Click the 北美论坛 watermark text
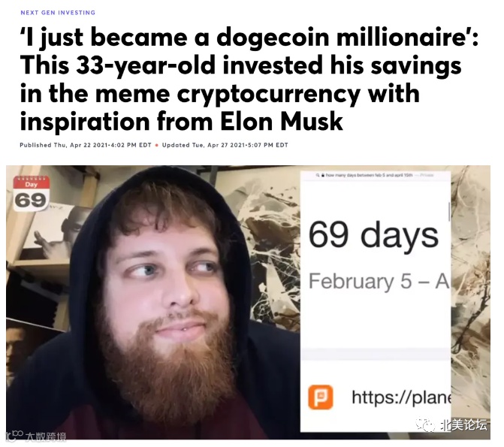The image size is (504, 447). (464, 425)
